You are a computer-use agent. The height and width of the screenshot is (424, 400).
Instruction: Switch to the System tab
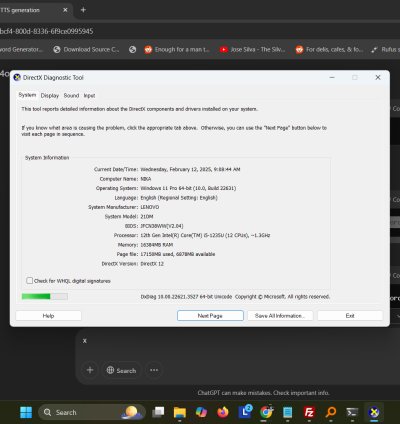coord(27,95)
